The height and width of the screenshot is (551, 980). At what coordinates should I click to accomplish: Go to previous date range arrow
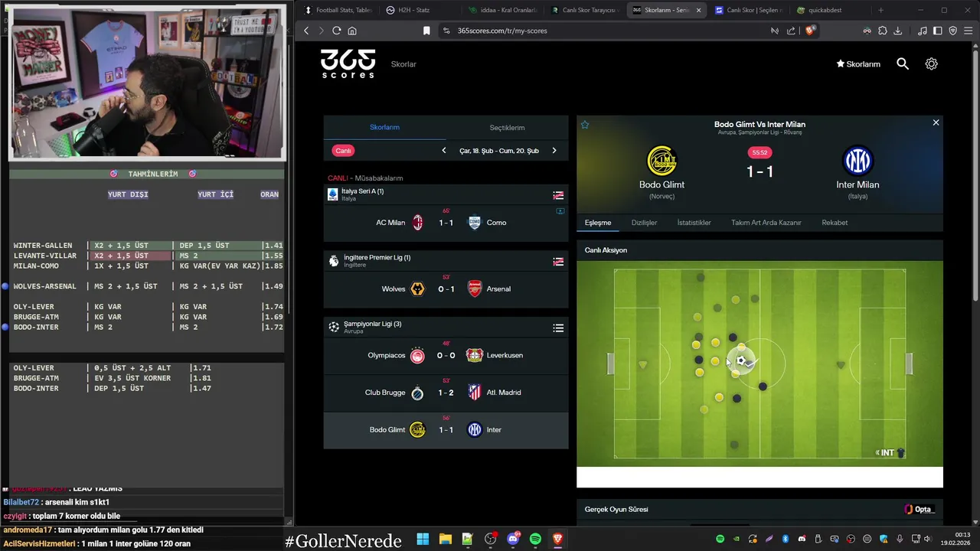click(444, 151)
